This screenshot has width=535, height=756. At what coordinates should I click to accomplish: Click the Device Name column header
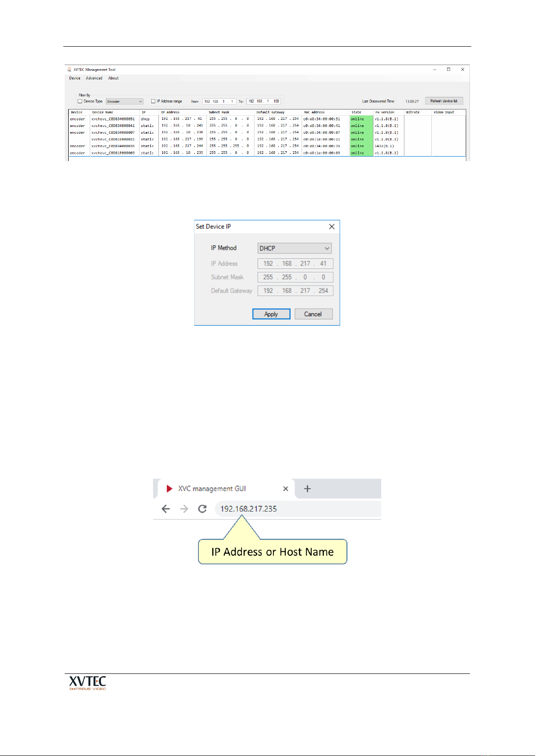point(114,112)
